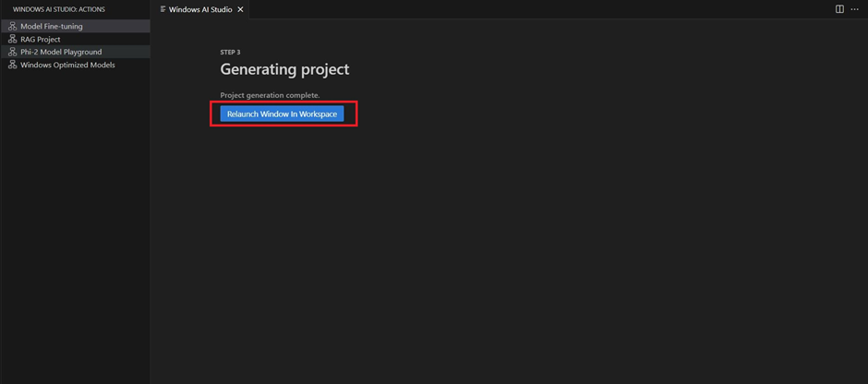Close the Windows AI Studio tab
This screenshot has width=868, height=384.
tap(240, 9)
